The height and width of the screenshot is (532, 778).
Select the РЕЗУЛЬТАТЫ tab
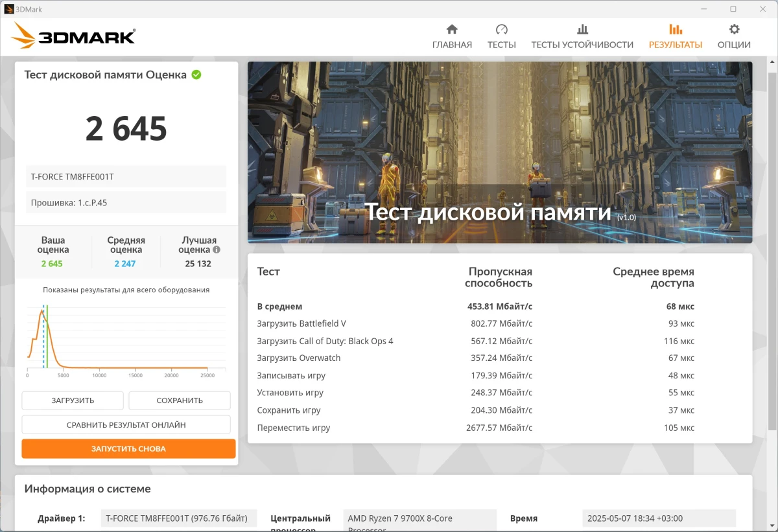point(676,45)
